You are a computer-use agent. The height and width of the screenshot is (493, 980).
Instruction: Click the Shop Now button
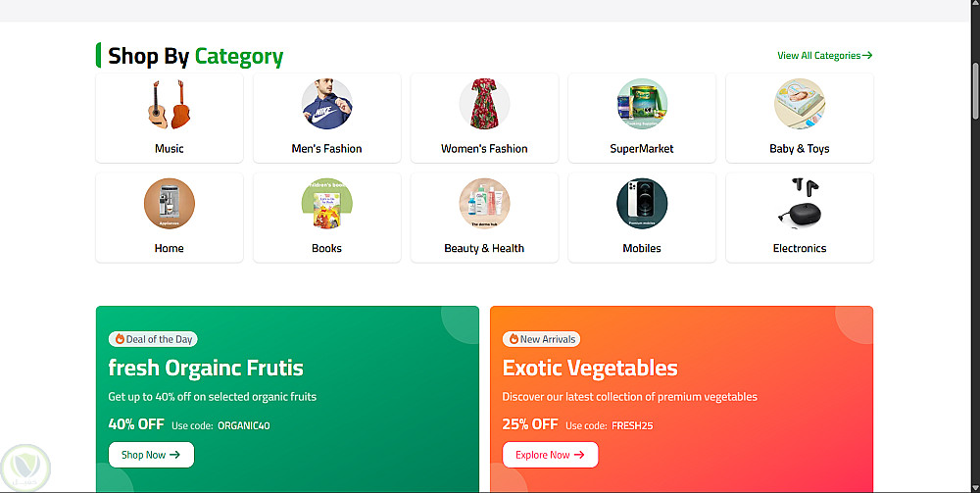point(151,455)
